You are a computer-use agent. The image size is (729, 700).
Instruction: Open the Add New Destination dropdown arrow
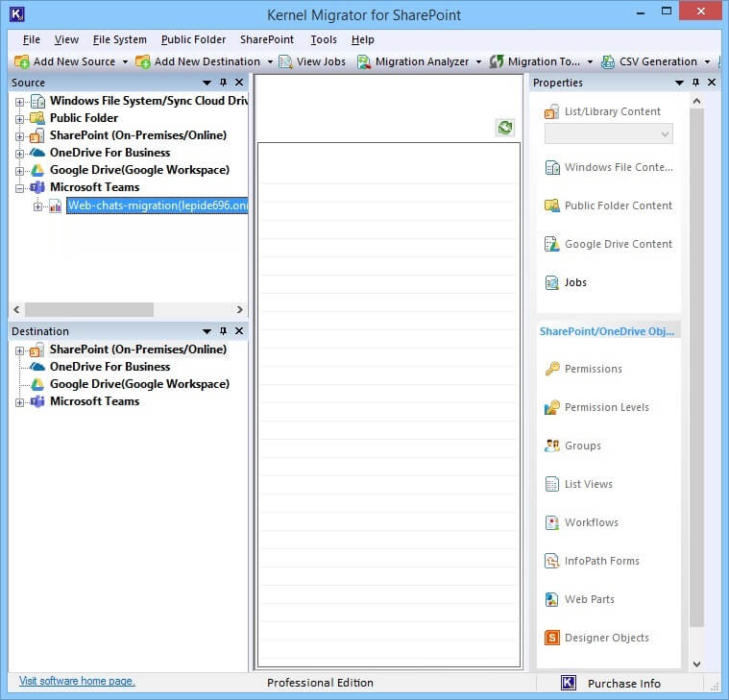point(270,61)
